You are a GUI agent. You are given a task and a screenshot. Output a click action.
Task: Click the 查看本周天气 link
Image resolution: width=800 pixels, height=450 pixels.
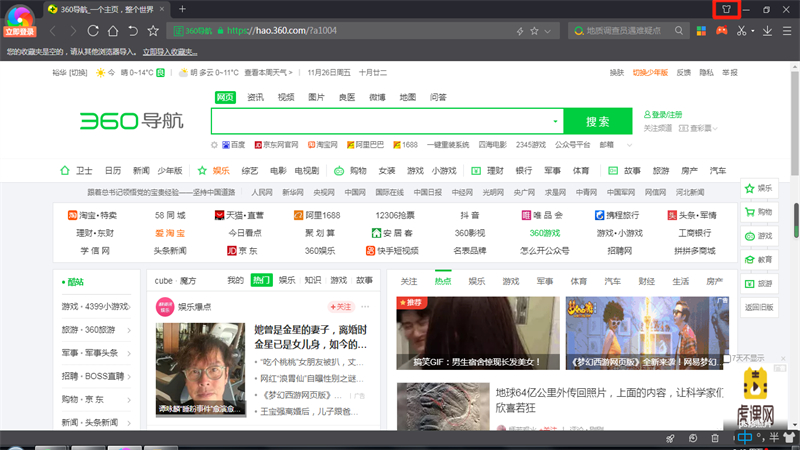point(268,72)
